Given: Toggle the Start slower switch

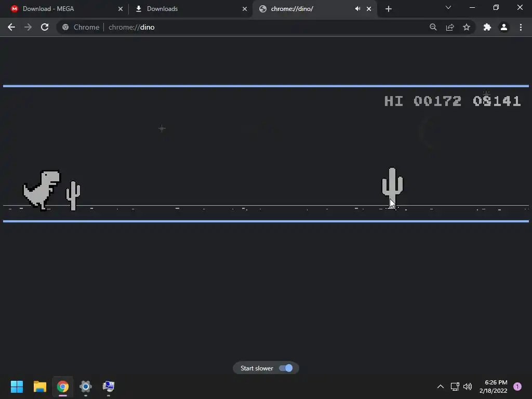Looking at the screenshot, I should click(x=286, y=368).
